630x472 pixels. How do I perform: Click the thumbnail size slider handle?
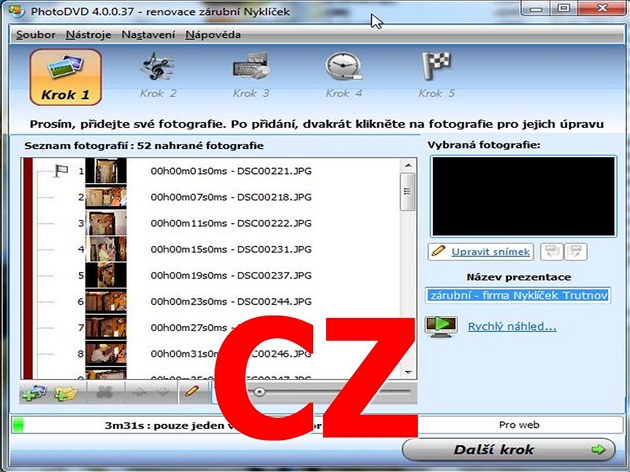pyautogui.click(x=260, y=392)
